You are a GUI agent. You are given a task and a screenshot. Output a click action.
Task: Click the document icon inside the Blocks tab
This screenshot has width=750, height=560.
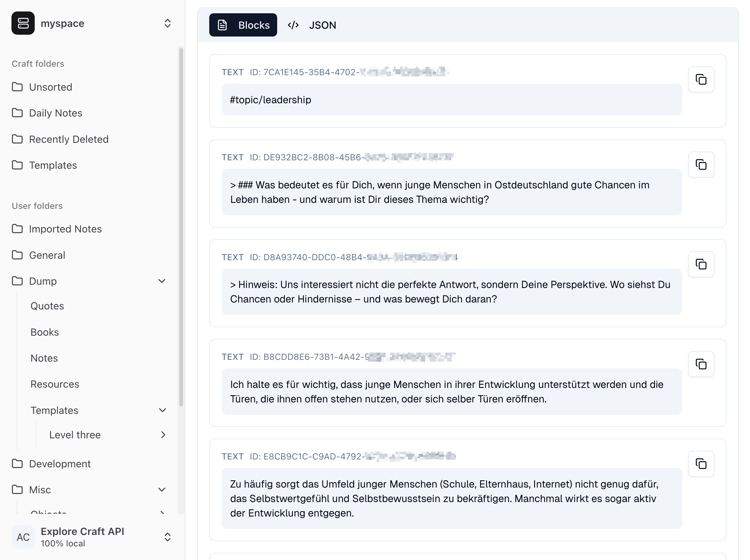click(x=222, y=25)
